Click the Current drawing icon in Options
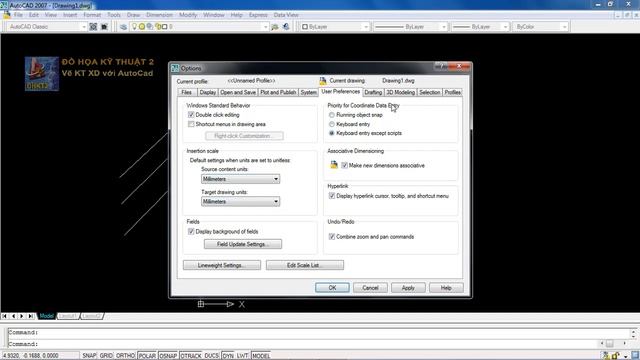The image size is (640, 360). [323, 80]
